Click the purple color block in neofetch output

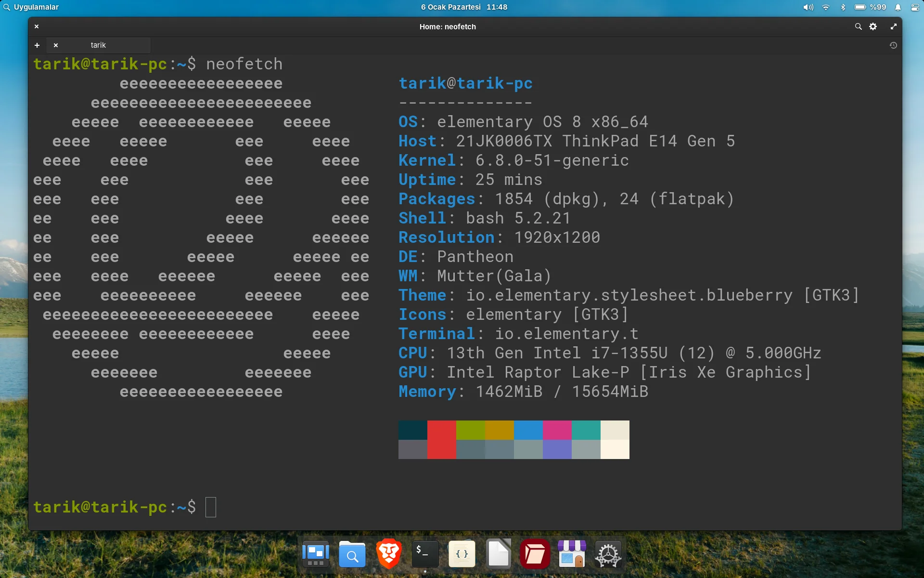point(557,449)
